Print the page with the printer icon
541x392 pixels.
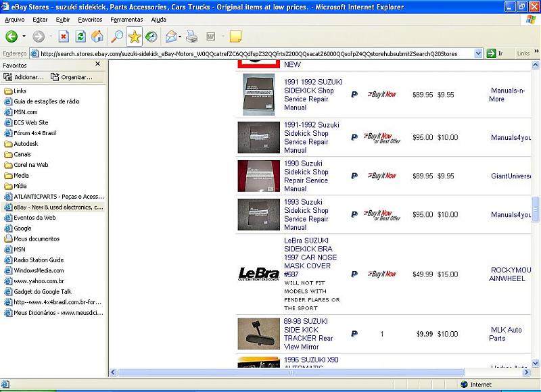(x=192, y=36)
